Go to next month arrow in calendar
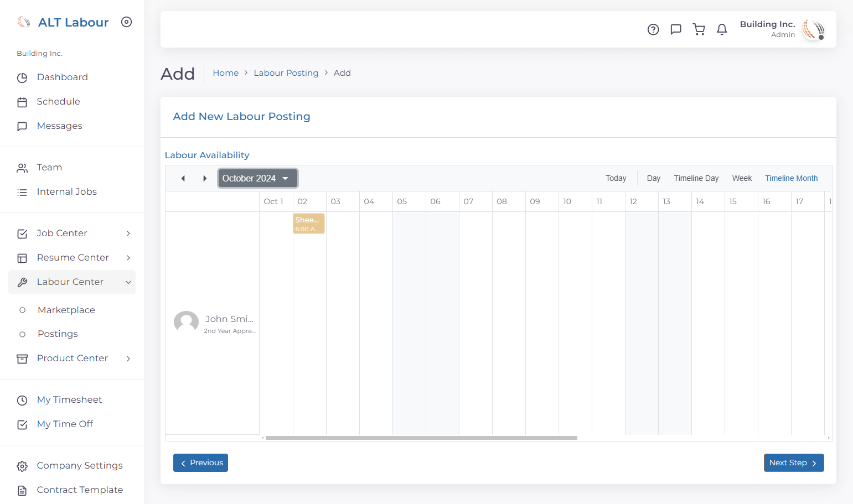853x504 pixels. point(205,178)
